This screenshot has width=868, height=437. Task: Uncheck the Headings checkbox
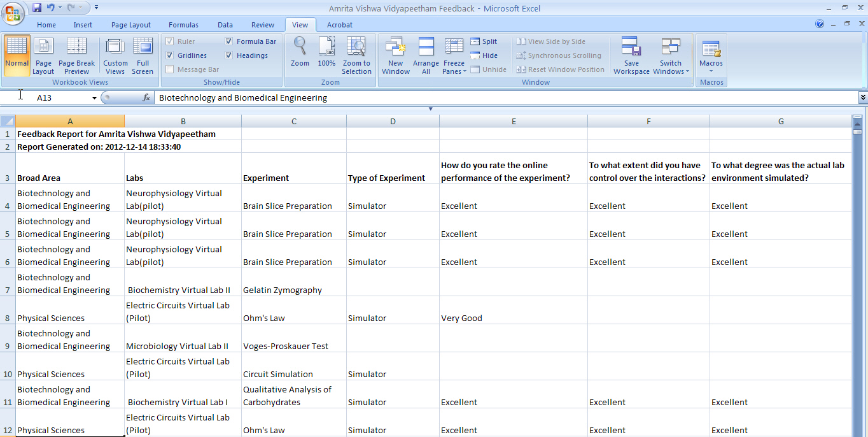tap(229, 55)
